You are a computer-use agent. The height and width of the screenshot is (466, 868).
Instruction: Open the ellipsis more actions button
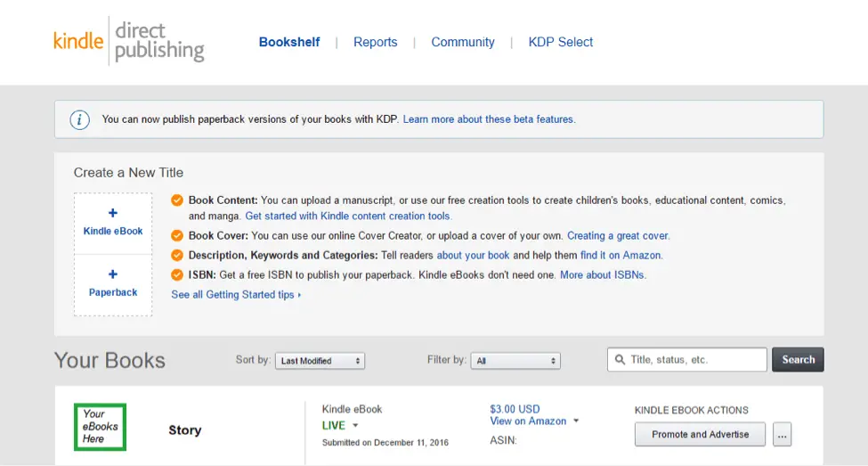pyautogui.click(x=783, y=435)
